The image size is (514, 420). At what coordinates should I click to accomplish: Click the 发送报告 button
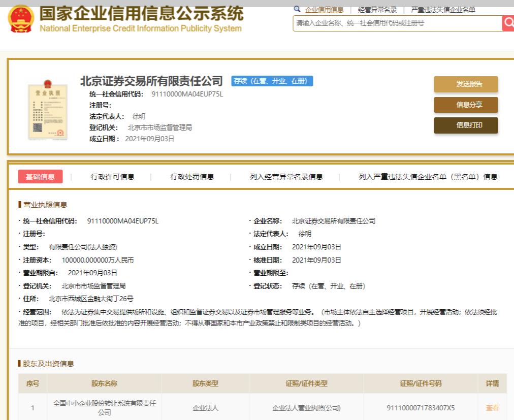(466, 84)
